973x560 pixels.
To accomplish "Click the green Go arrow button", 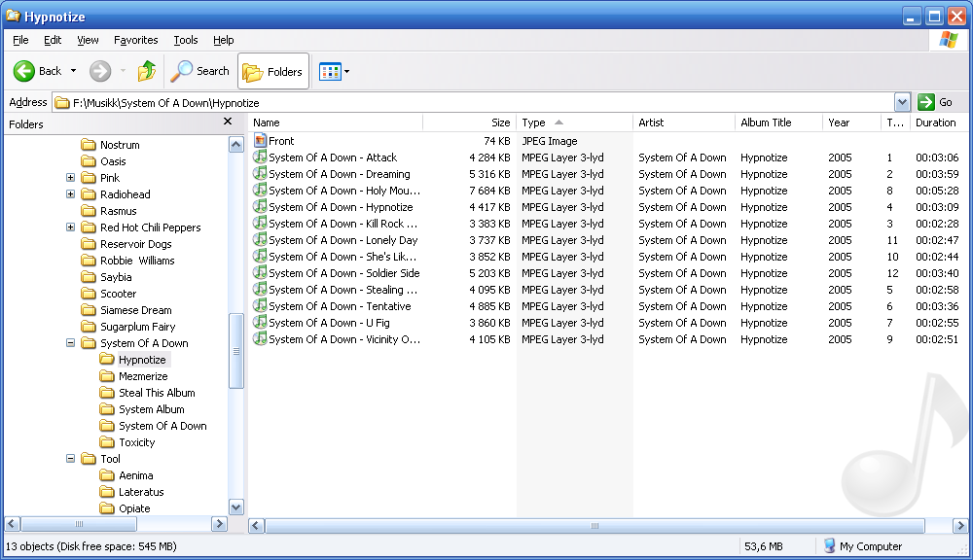I will point(926,102).
